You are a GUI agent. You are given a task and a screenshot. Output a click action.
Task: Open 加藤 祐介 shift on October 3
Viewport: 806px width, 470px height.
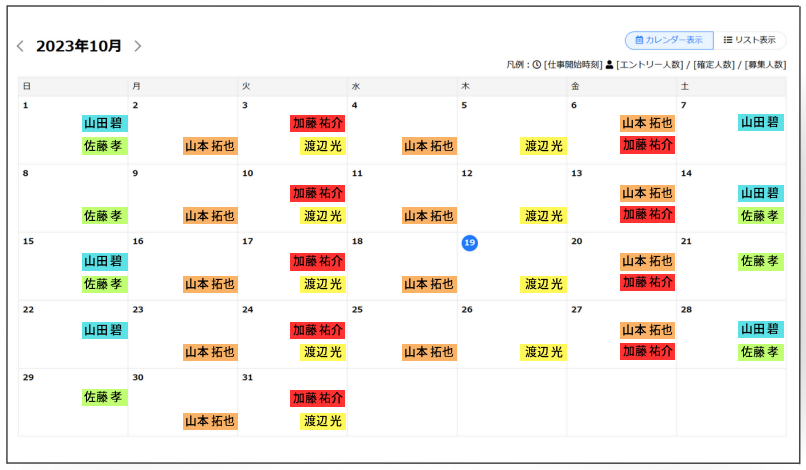point(317,123)
